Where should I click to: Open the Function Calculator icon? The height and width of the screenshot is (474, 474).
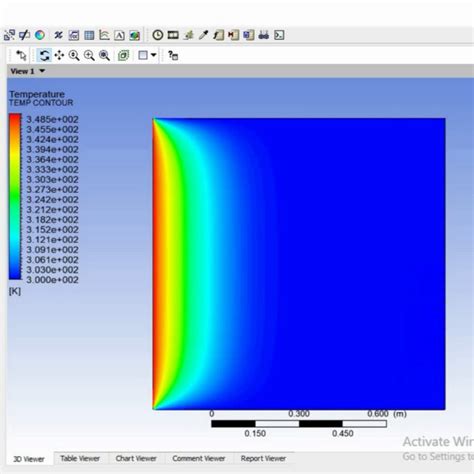click(x=218, y=35)
